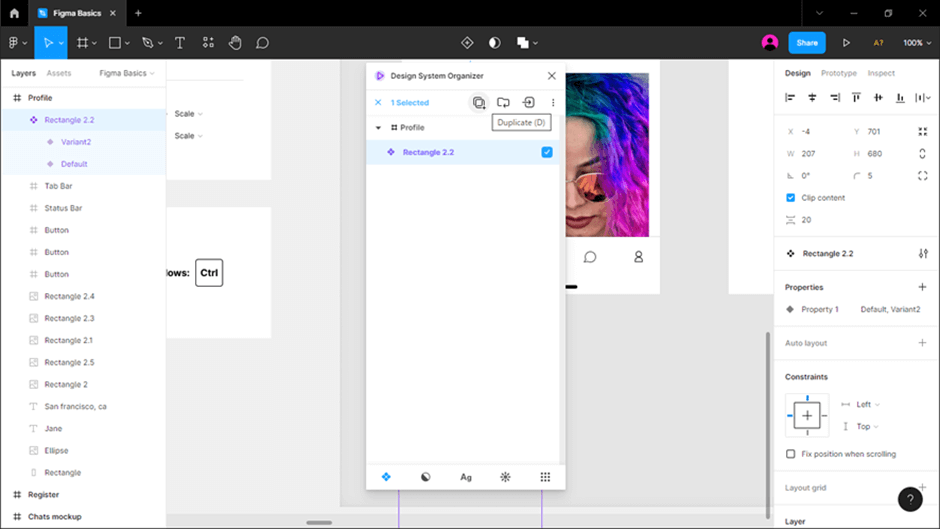Open a new tab with plus
The image size is (940, 529).
[138, 13]
